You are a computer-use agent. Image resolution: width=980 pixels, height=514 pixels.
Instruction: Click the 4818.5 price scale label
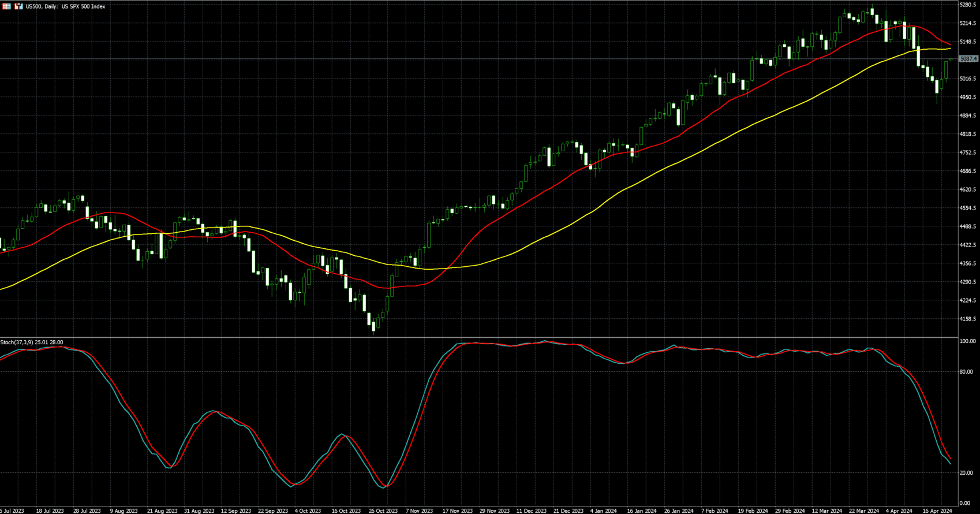tap(968, 134)
